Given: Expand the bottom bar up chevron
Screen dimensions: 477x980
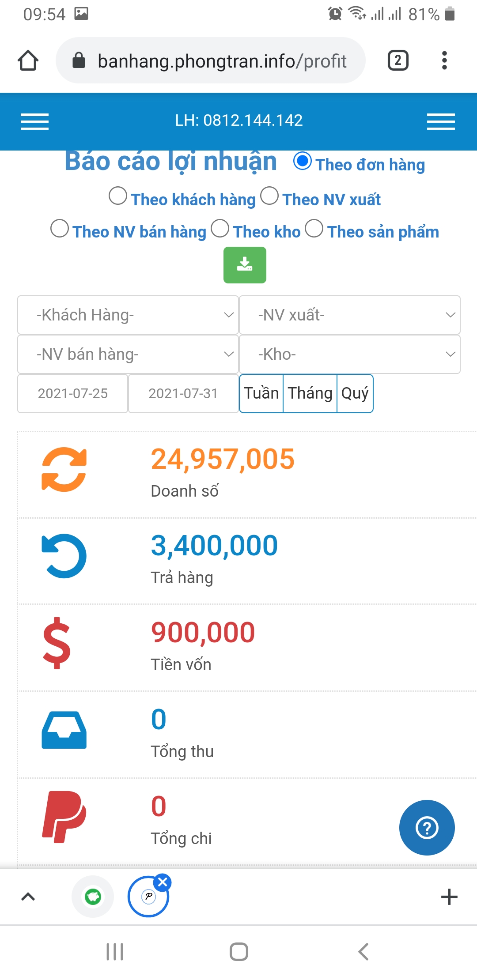Looking at the screenshot, I should pos(28,897).
